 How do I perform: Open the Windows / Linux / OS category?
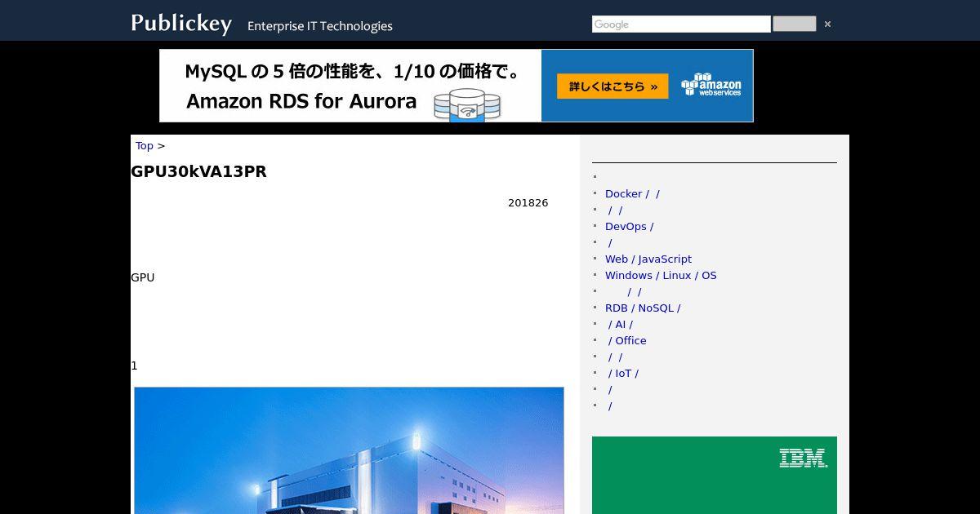pos(661,276)
